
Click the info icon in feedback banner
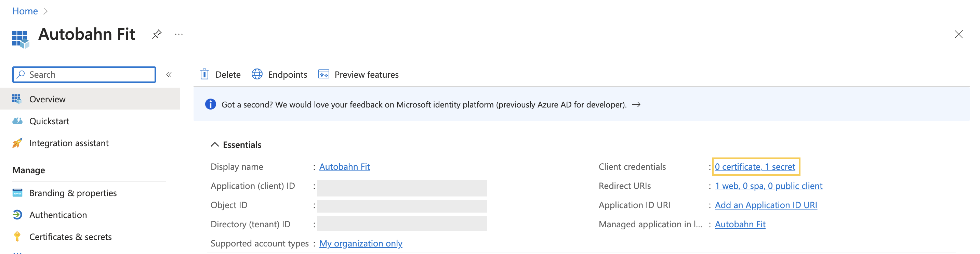tap(210, 104)
